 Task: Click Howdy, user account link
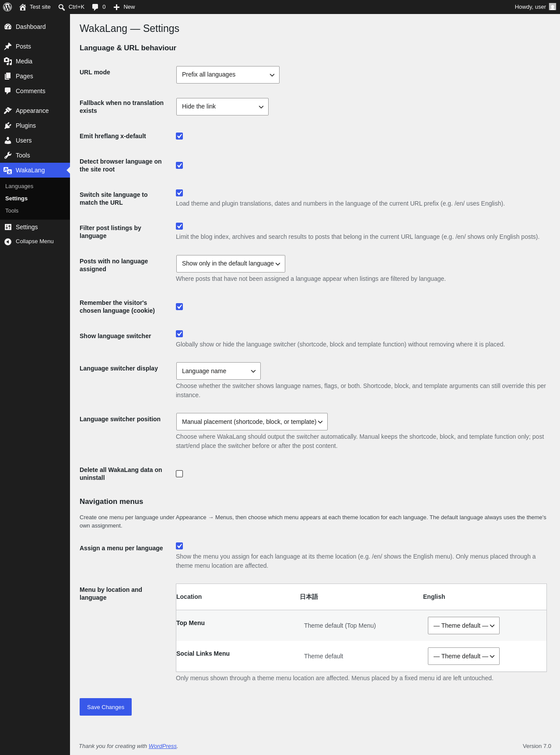[535, 7]
